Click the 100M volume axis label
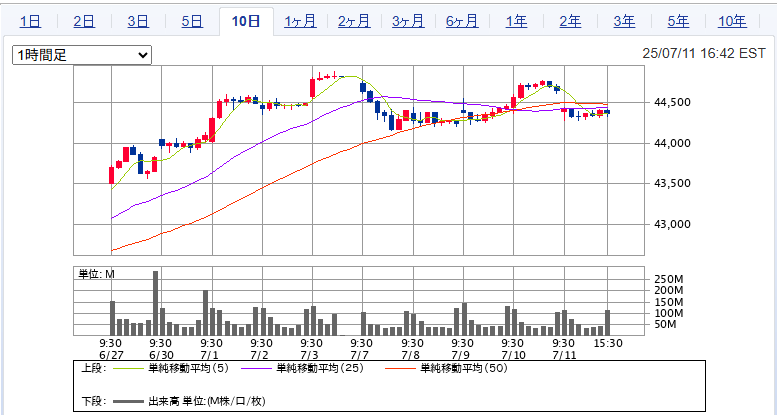 [x=668, y=313]
